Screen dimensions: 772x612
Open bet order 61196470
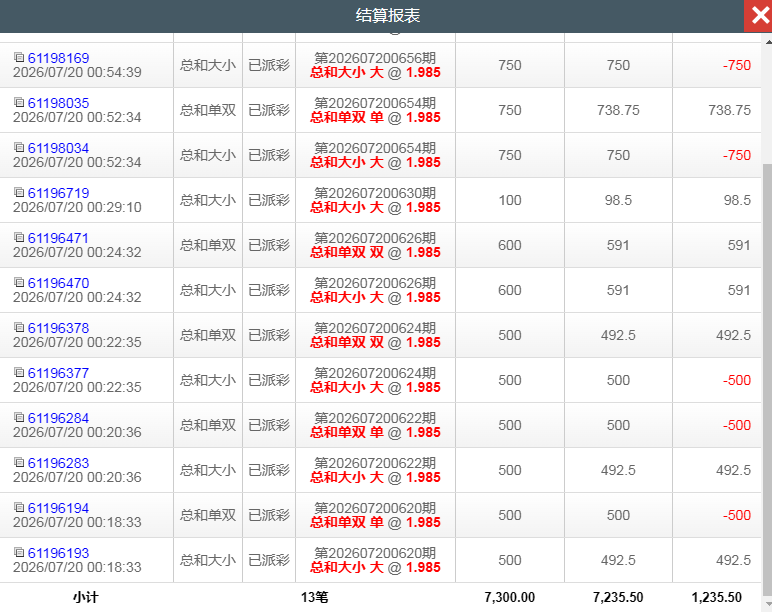[x=59, y=283]
